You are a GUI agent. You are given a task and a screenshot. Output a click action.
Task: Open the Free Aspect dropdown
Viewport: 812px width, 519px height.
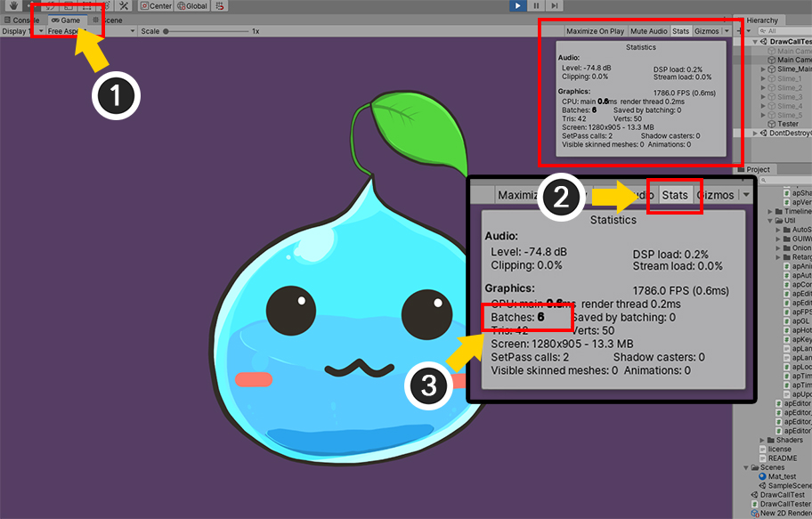[91, 31]
